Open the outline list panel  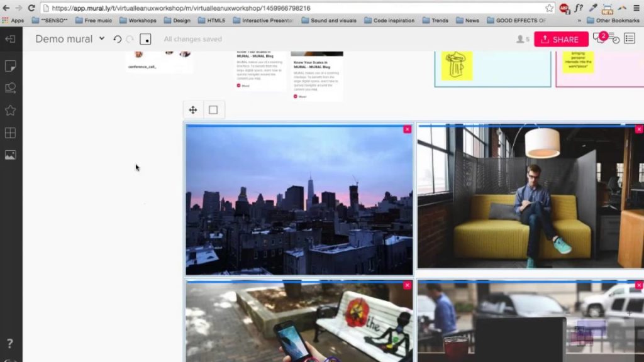tap(629, 39)
